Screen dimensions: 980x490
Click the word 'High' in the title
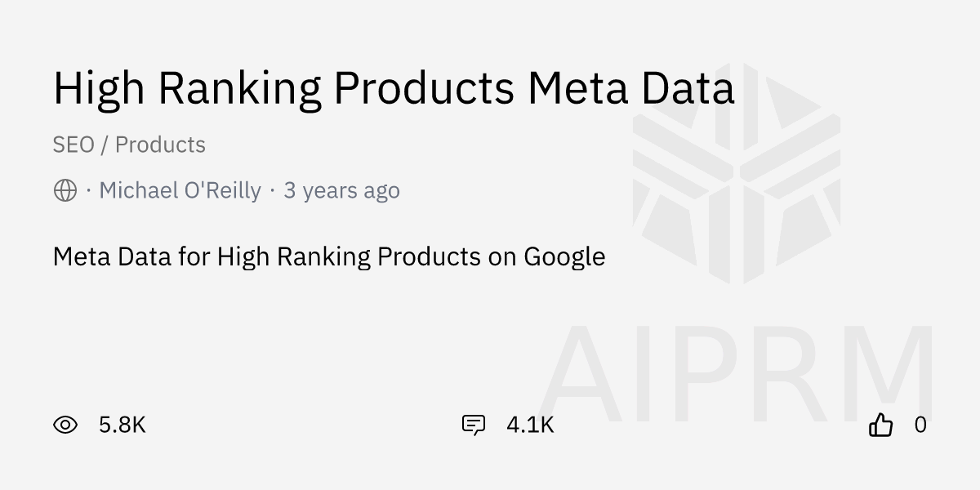pyautogui.click(x=99, y=88)
